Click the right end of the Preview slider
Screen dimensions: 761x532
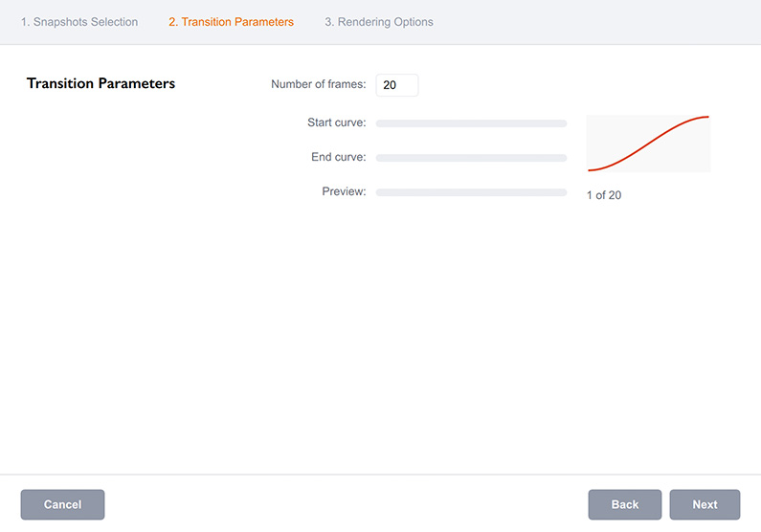pos(564,192)
